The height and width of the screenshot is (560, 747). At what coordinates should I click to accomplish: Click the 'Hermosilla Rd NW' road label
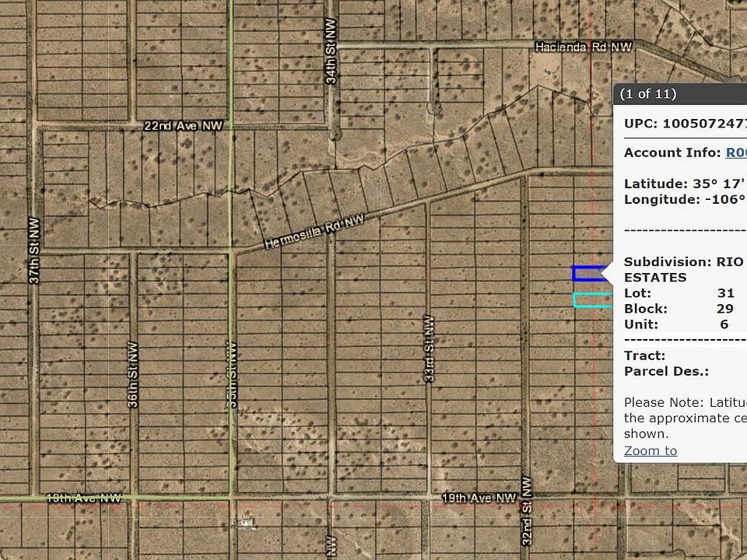pyautogui.click(x=314, y=232)
